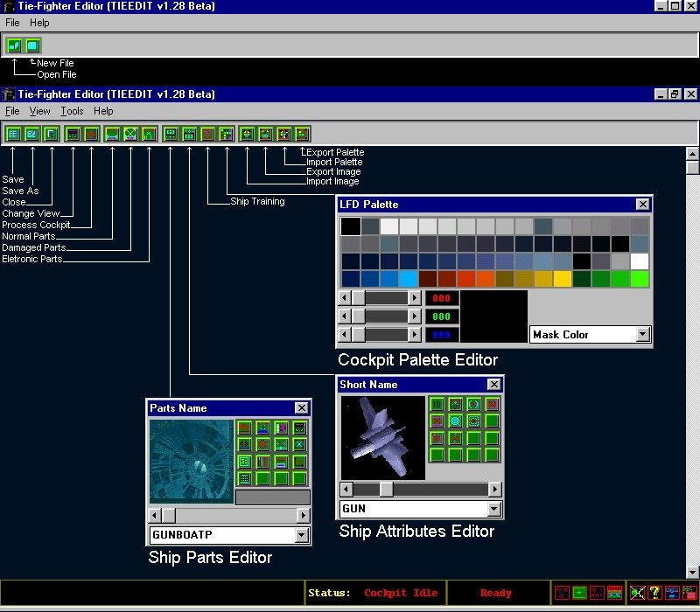This screenshot has width=700, height=612.
Task: Open the View menu
Action: pyautogui.click(x=40, y=111)
